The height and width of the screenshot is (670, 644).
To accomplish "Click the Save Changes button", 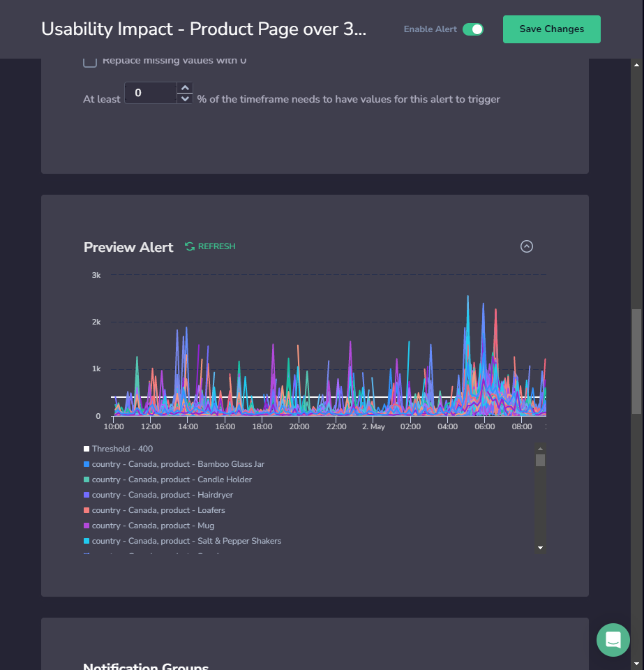I will 551,29.
